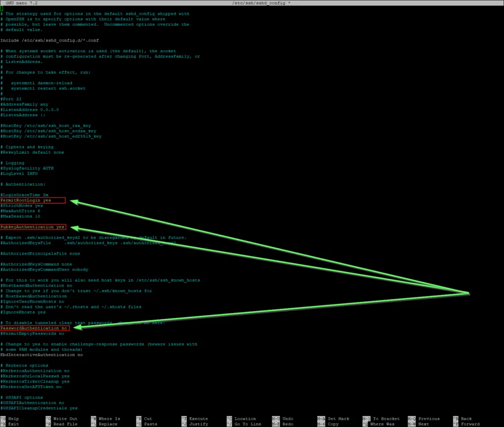Click the #MaxAuthTries 6 line
The height and width of the screenshot is (427, 504).
coord(20,211)
